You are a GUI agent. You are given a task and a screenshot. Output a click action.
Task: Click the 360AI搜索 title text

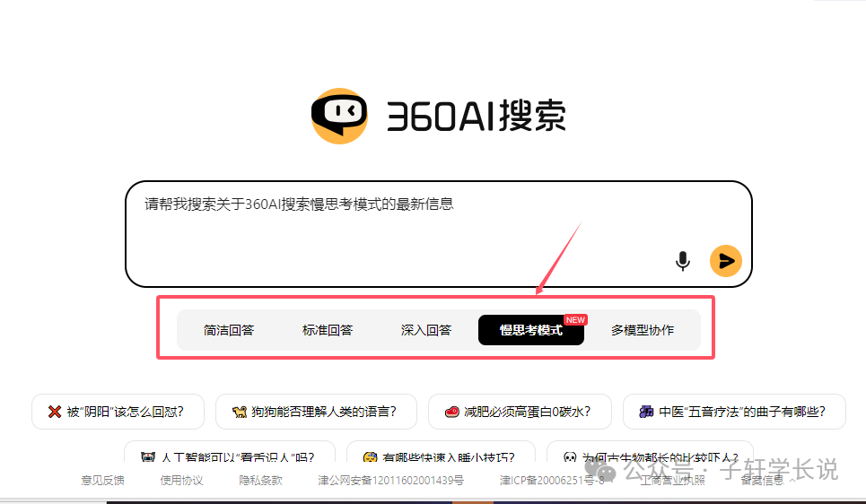coord(477,116)
